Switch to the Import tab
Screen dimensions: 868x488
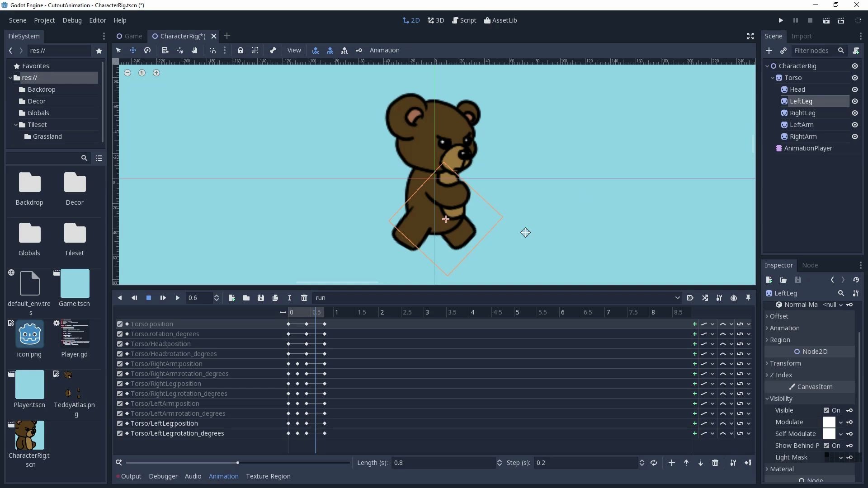[801, 36]
